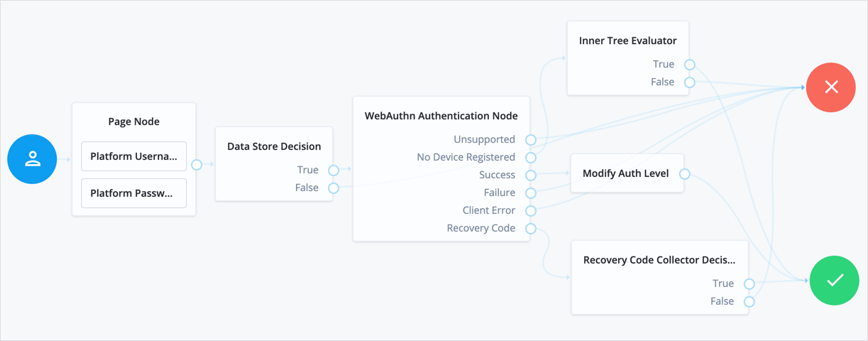Click the Client Error outcome connector
This screenshot has height=341, width=868.
point(531,211)
